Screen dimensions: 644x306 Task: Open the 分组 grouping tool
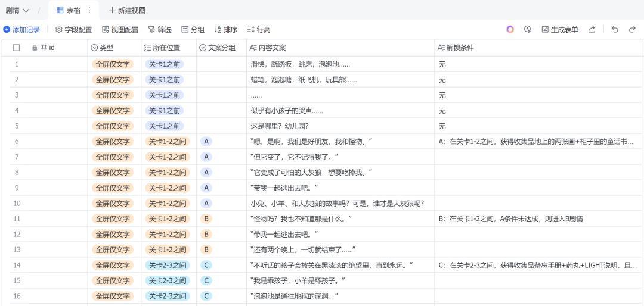(x=193, y=30)
